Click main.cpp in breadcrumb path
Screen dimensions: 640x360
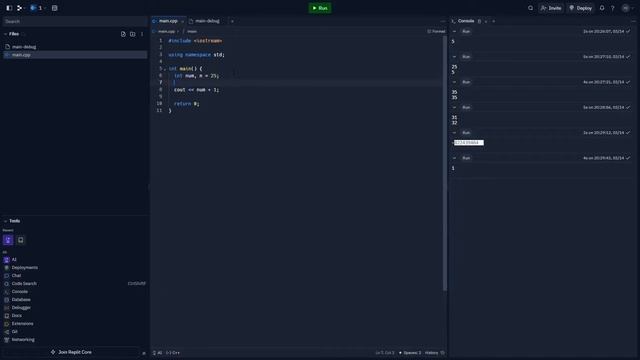[167, 31]
